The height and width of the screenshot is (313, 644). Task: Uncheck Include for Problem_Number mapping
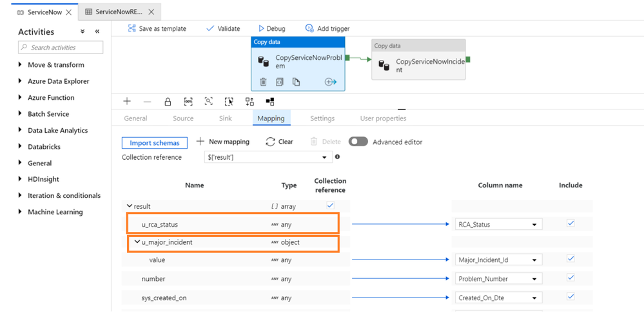click(571, 278)
